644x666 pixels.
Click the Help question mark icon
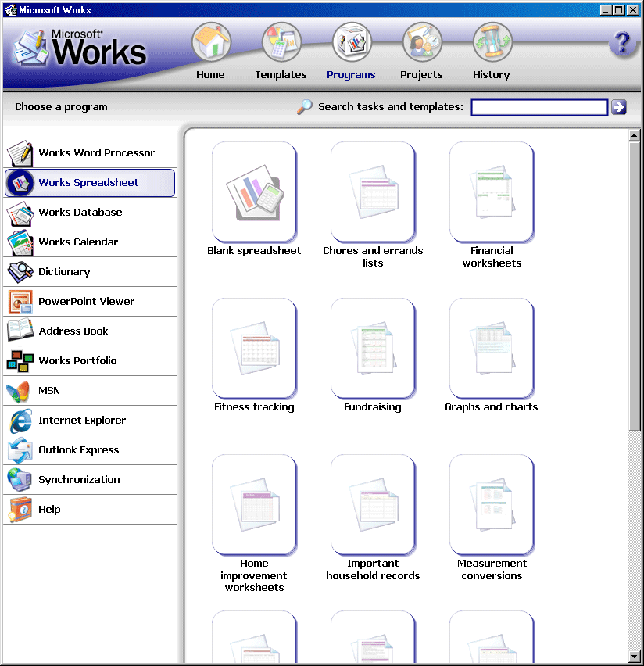tap(623, 43)
